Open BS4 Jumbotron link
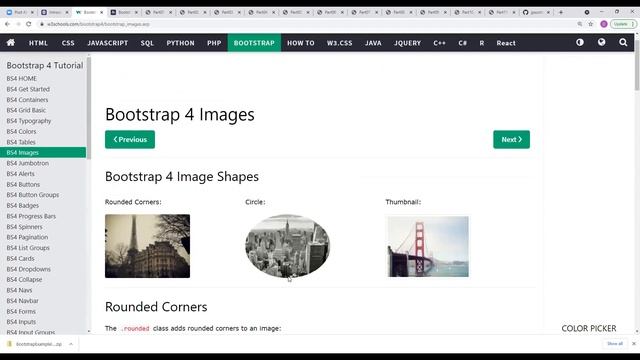This screenshot has width=640, height=360. tap(27, 163)
